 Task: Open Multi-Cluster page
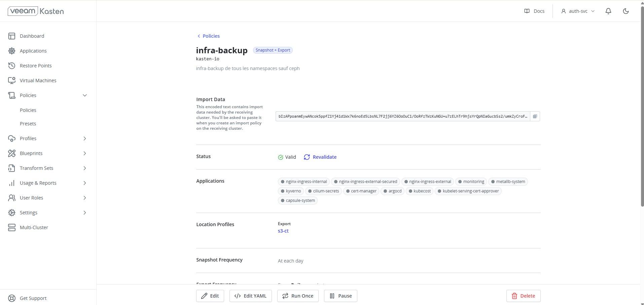[34, 227]
